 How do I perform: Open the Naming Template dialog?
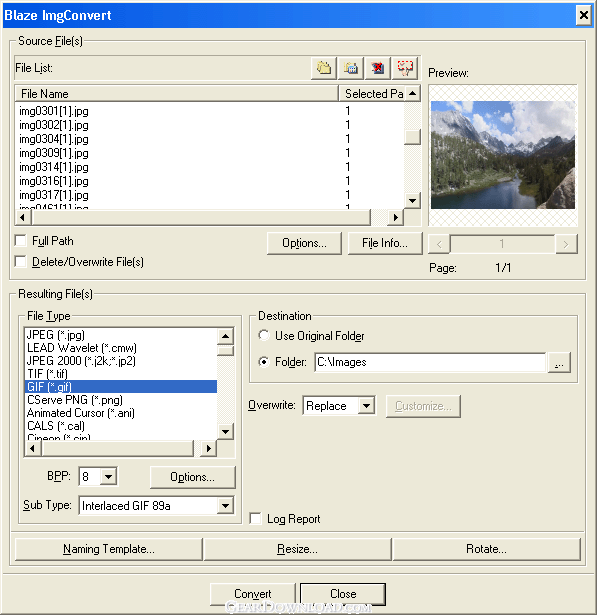(x=109, y=549)
